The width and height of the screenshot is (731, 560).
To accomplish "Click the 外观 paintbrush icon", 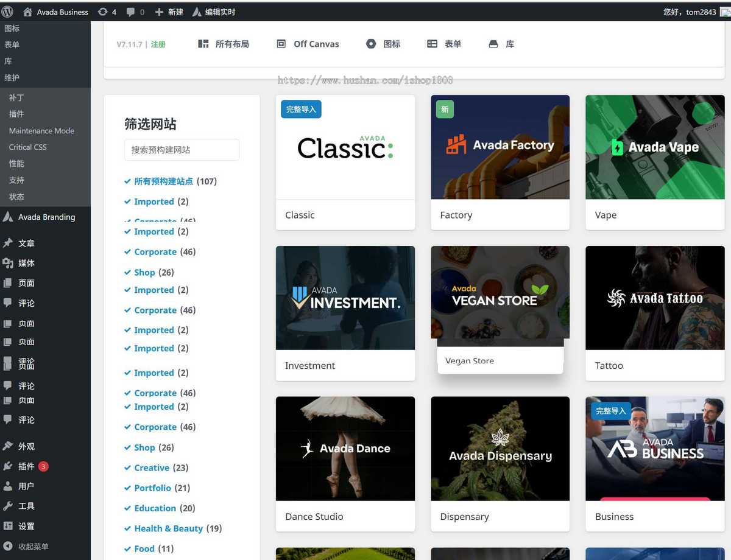I will pyautogui.click(x=8, y=446).
